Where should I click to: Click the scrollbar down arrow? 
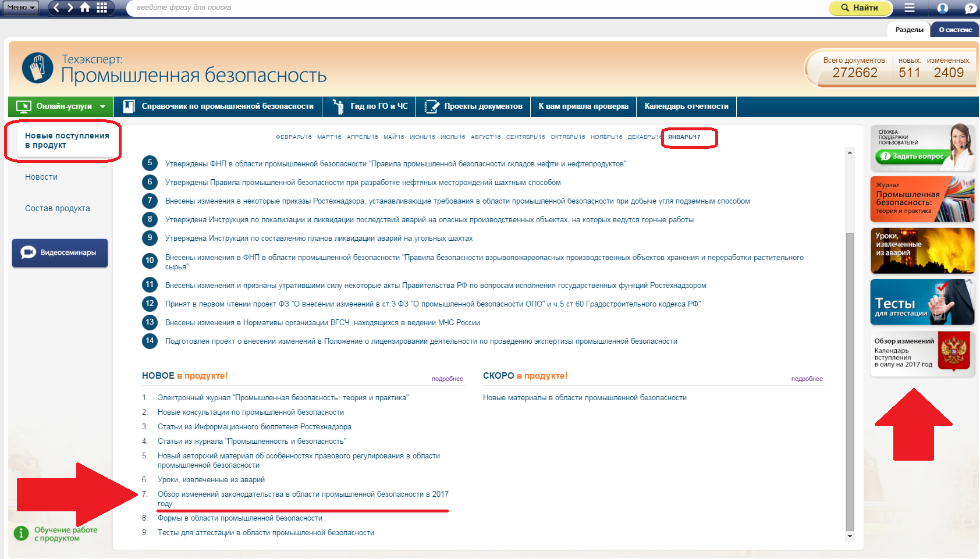[850, 536]
